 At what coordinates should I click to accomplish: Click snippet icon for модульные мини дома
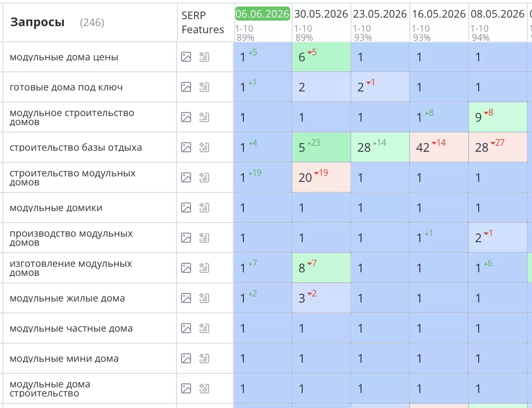[x=204, y=358]
